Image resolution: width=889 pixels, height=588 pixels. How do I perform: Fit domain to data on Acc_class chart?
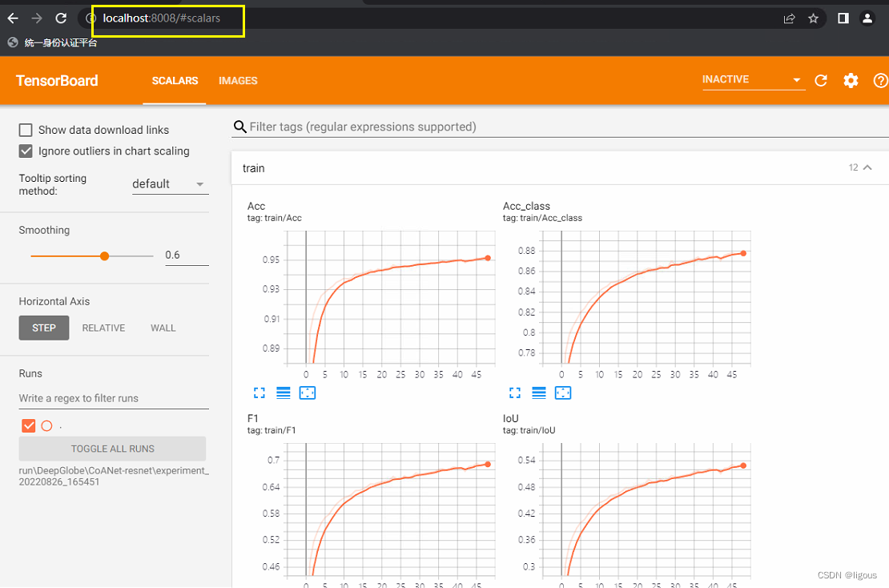[563, 393]
